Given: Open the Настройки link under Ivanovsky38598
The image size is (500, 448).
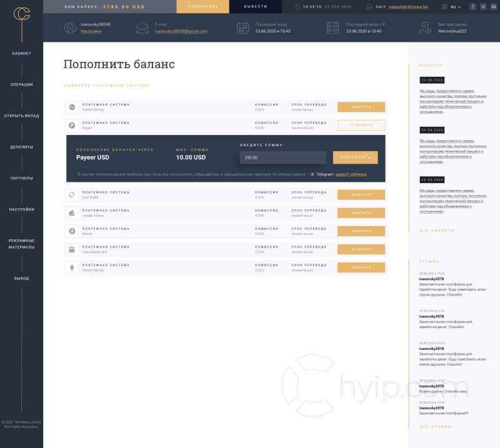Looking at the screenshot, I should tap(91, 31).
